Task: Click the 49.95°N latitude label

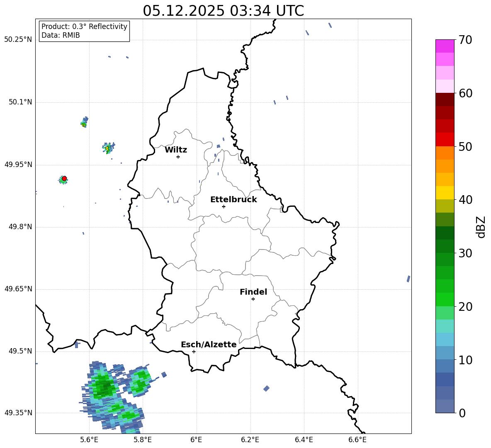Action: (x=18, y=165)
